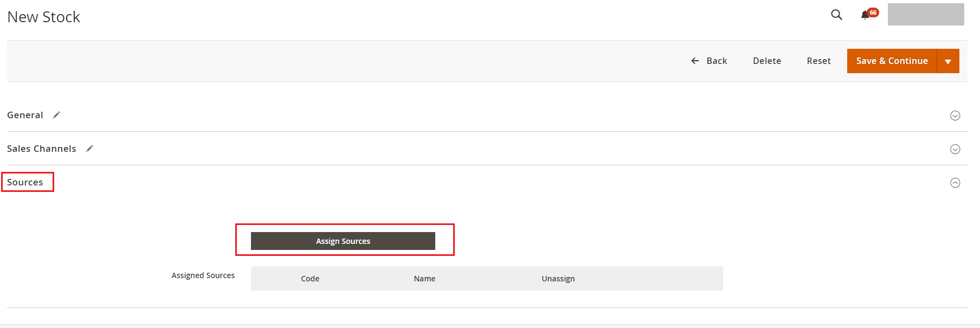
Task: Expand the Sales Channels section chevron
Action: (955, 149)
